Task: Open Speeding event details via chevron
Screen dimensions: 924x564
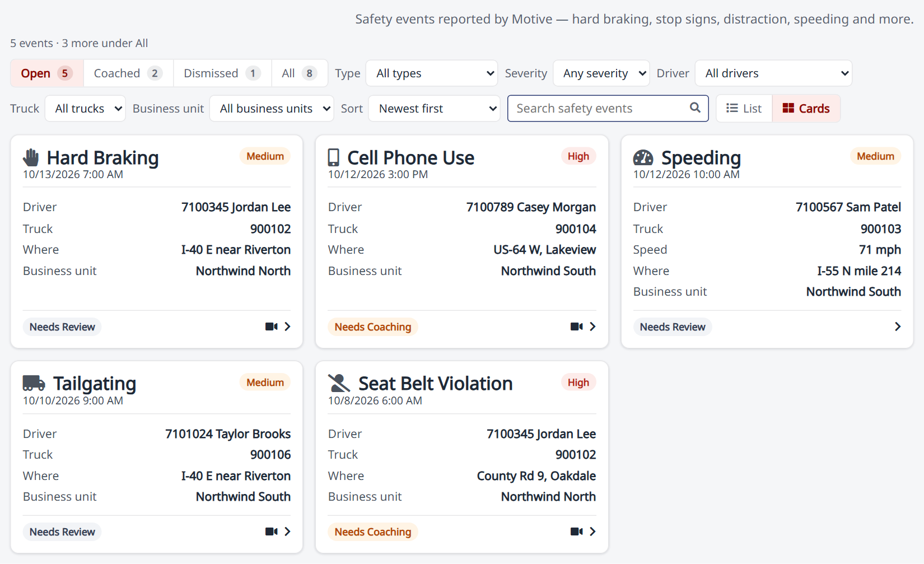Action: tap(898, 327)
